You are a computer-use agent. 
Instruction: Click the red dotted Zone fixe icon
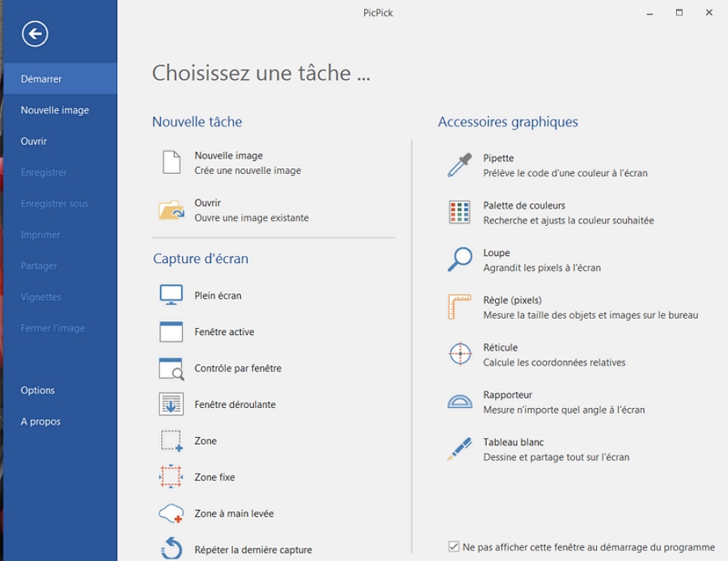[x=171, y=477]
